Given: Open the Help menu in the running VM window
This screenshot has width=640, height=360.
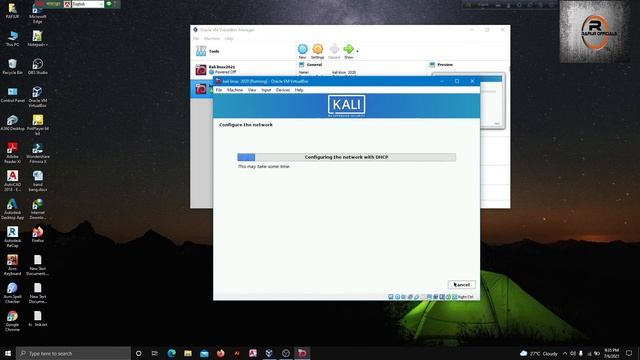Looking at the screenshot, I should 299,90.
